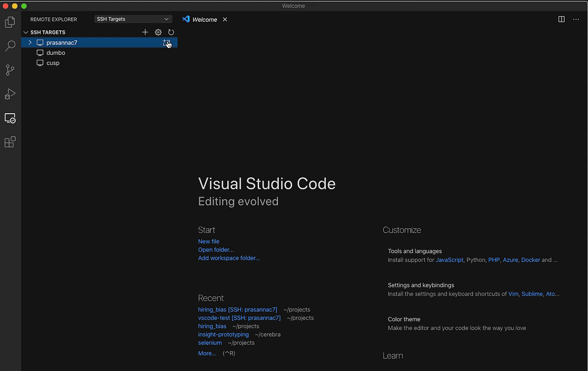Open the Run and Debug icon
Viewport: 588px width, 371px height.
pyautogui.click(x=10, y=94)
